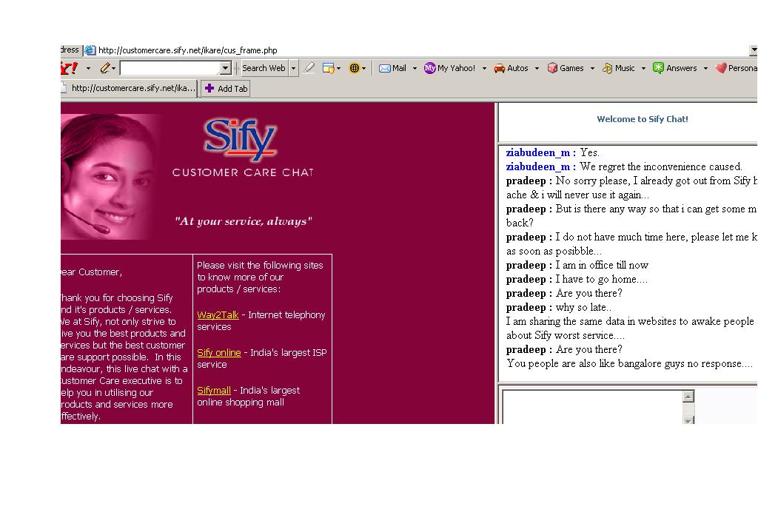Expand the Search Web dropdown arrow
Screen dimensions: 758x532
(293, 68)
